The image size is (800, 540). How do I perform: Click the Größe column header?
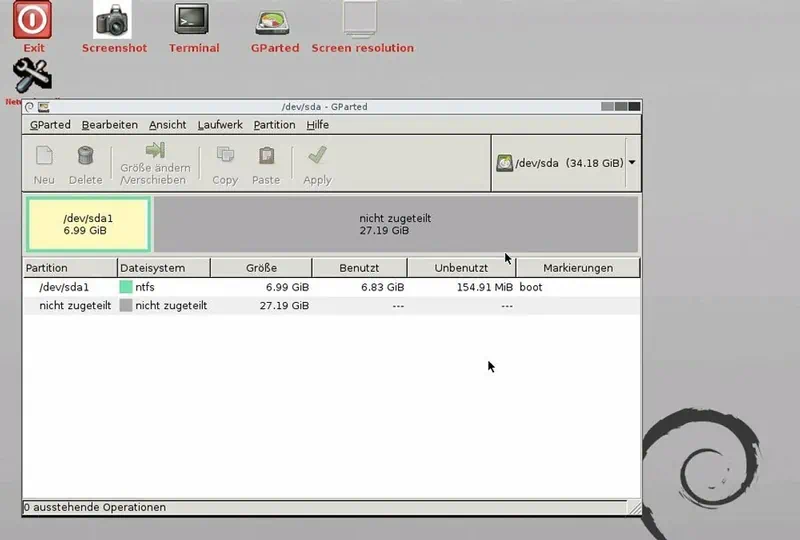261,268
